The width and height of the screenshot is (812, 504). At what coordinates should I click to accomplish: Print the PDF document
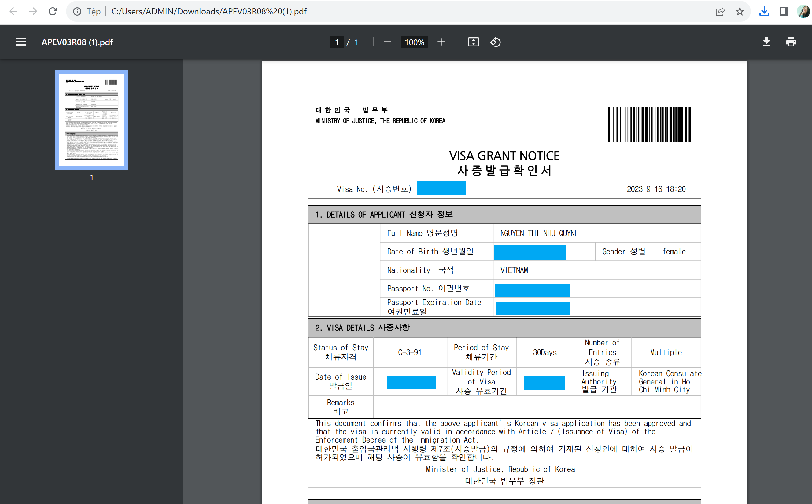(791, 42)
